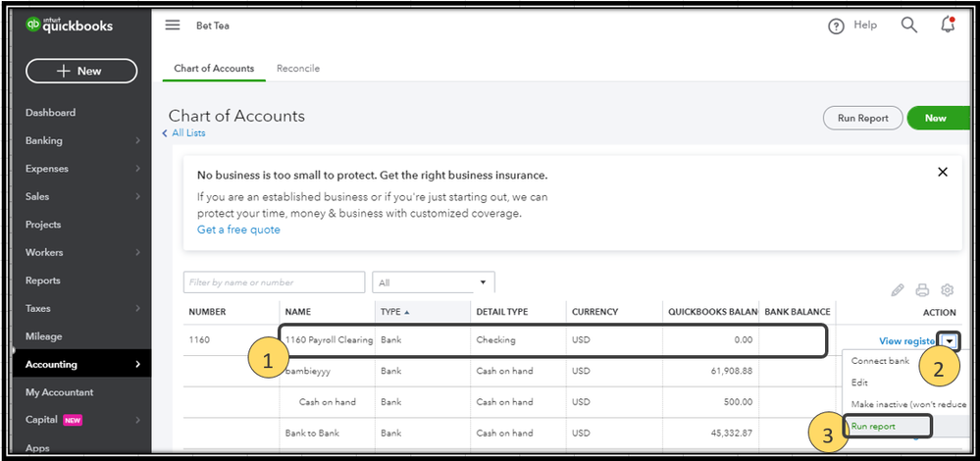This screenshot has height=461, width=980.
Task: Expand the Banking submenu chevron
Action: click(137, 140)
